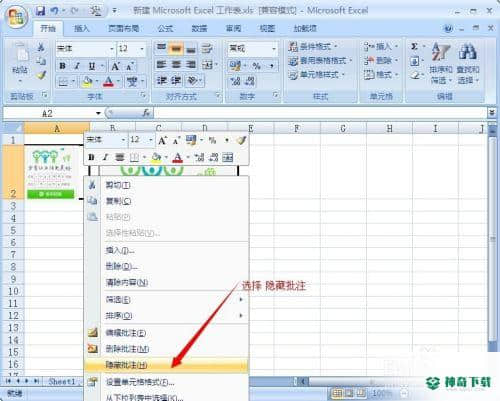Toggle Bold in the ribbon font group
The width and height of the screenshot is (500, 401).
pyautogui.click(x=62, y=66)
